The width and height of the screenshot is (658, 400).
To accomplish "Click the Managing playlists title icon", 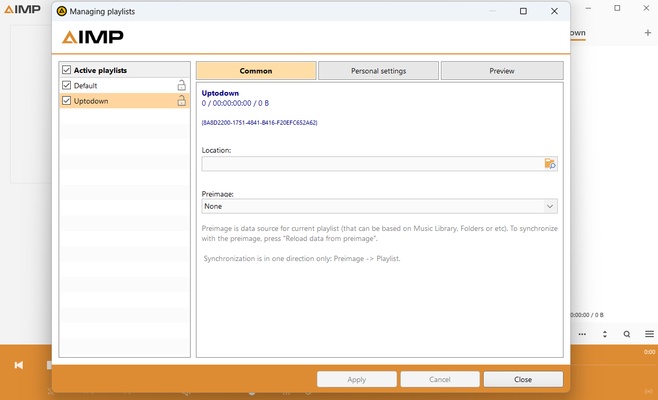I will 62,11.
